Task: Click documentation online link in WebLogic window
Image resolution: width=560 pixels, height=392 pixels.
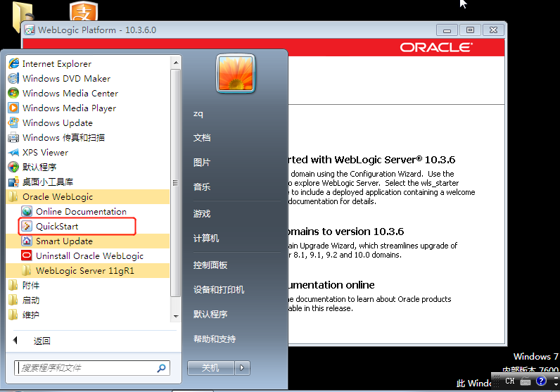Action: pos(331,285)
